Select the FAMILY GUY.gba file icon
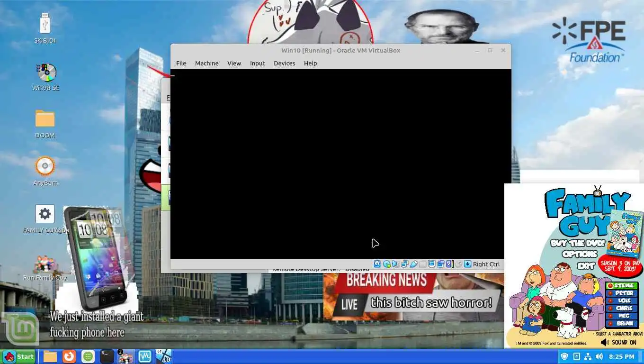644x364 pixels. [45, 214]
